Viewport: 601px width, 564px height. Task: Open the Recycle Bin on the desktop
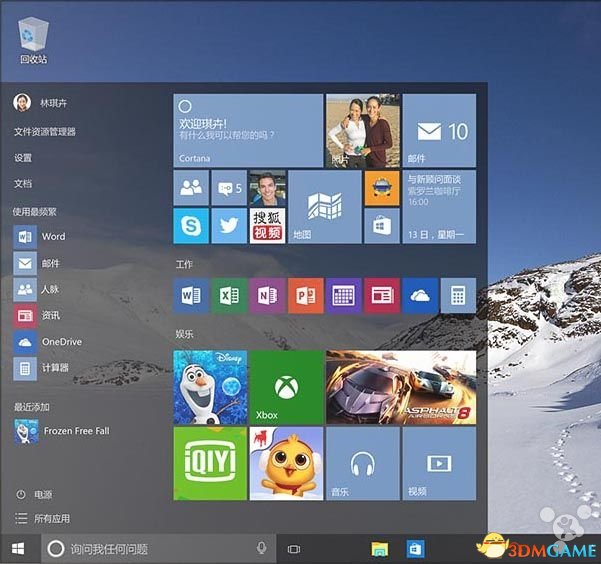pos(34,41)
